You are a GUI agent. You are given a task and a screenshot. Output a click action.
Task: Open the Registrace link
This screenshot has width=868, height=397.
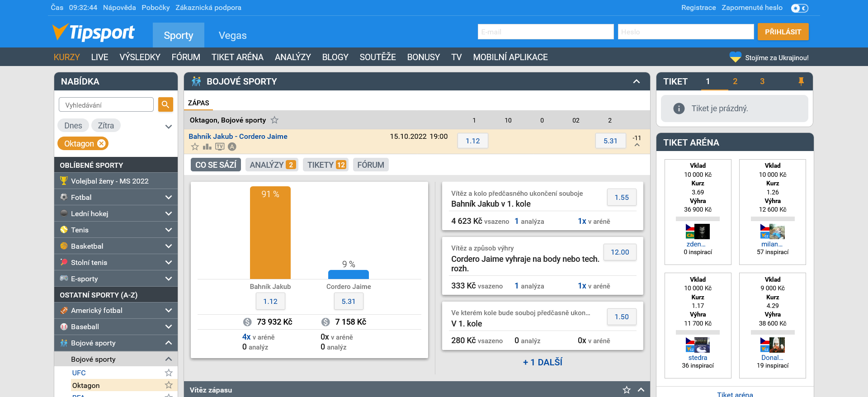[698, 8]
